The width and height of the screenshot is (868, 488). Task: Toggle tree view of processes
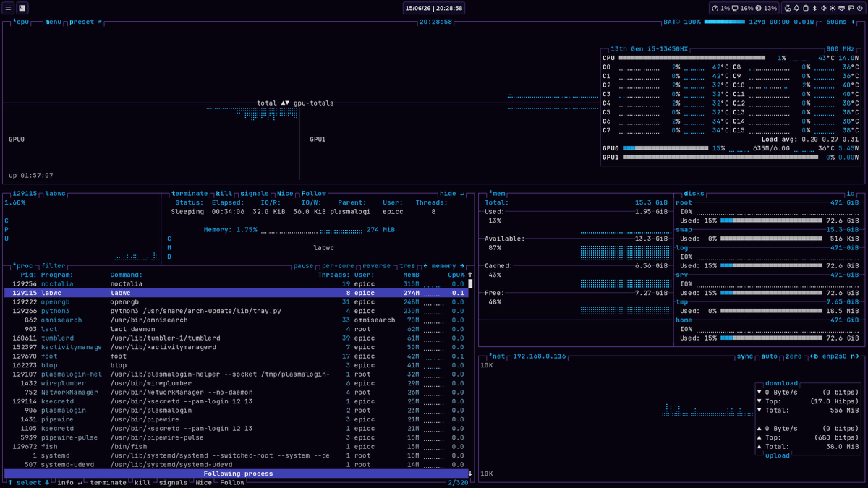pos(407,266)
